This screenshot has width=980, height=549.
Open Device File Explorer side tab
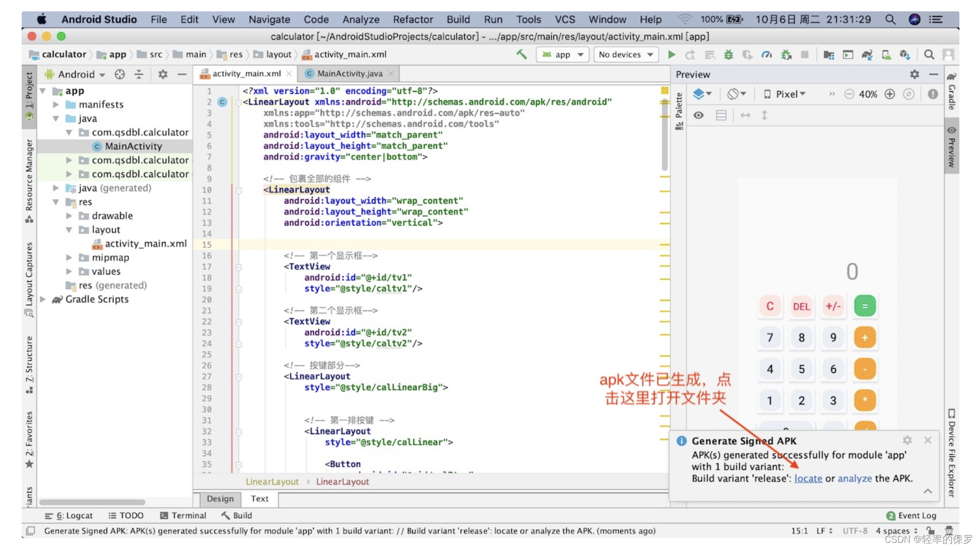952,453
